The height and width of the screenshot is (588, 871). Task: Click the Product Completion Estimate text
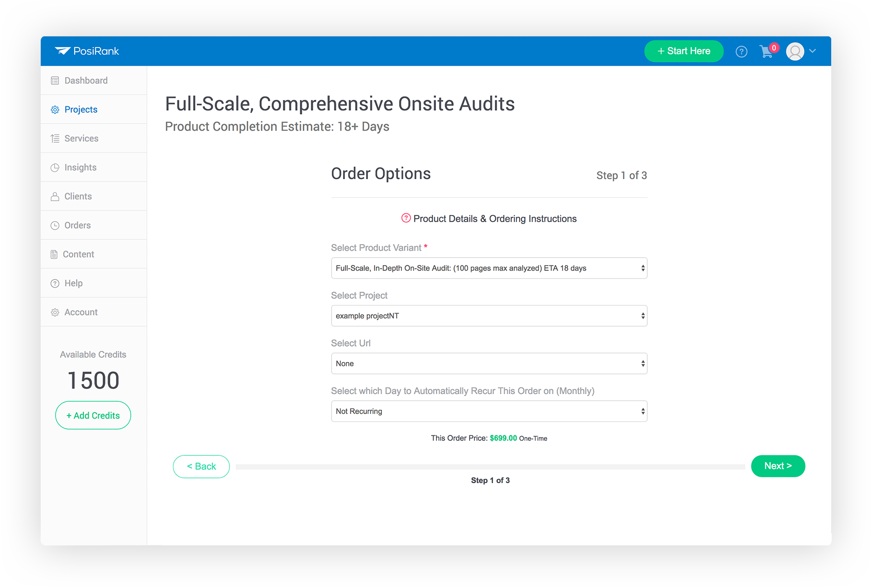(277, 127)
